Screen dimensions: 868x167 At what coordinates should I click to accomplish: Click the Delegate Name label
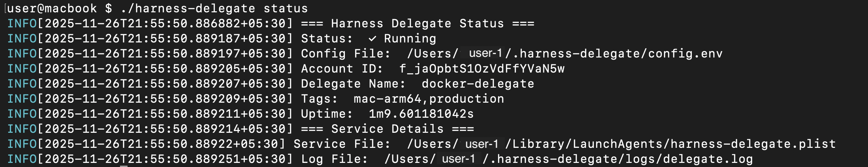(353, 84)
